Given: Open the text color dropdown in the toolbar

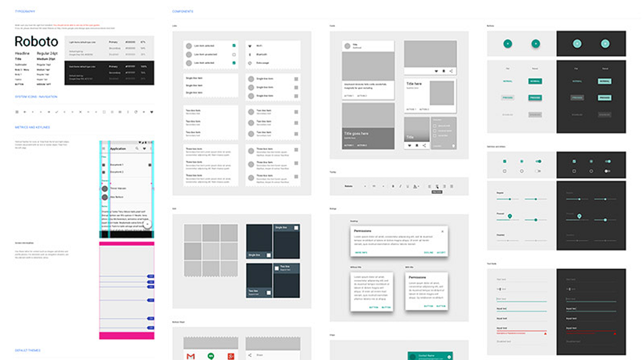Looking at the screenshot, I should tap(416, 186).
